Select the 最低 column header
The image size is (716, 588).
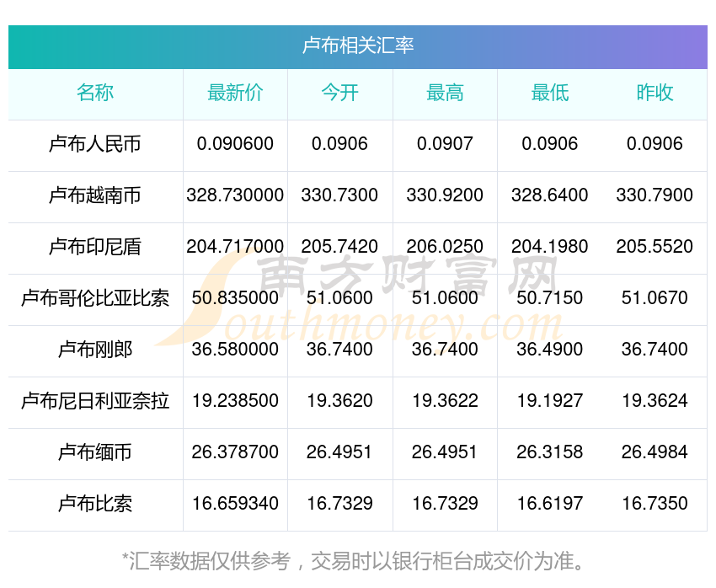tap(550, 93)
